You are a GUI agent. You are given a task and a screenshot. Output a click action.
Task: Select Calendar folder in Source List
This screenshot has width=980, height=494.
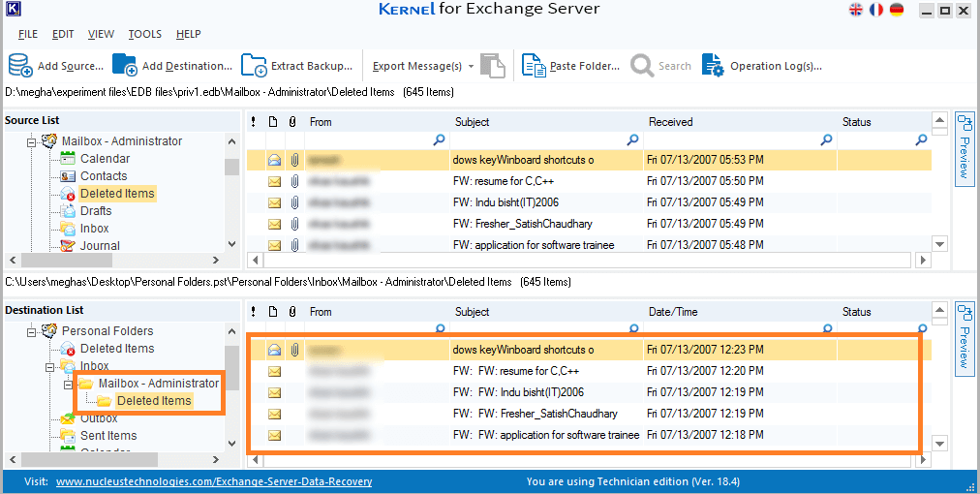pos(105,158)
